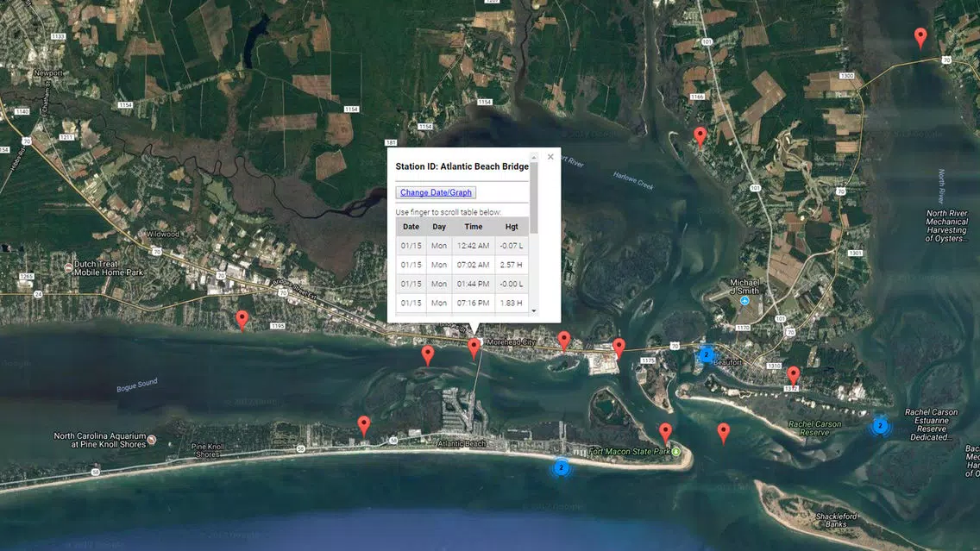Open red pin near road shield 1166
The width and height of the screenshot is (980, 551).
point(700,135)
